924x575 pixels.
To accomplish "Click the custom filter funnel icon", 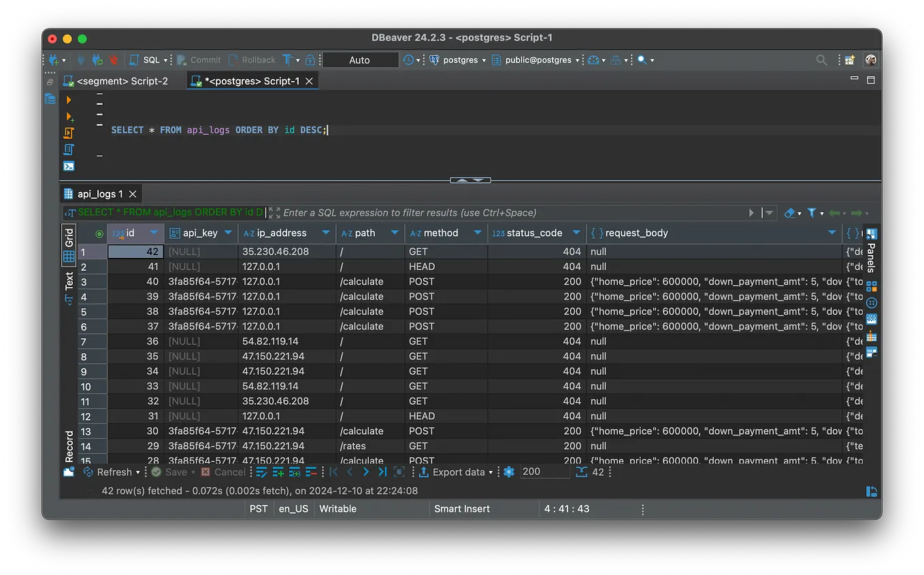I will 812,213.
